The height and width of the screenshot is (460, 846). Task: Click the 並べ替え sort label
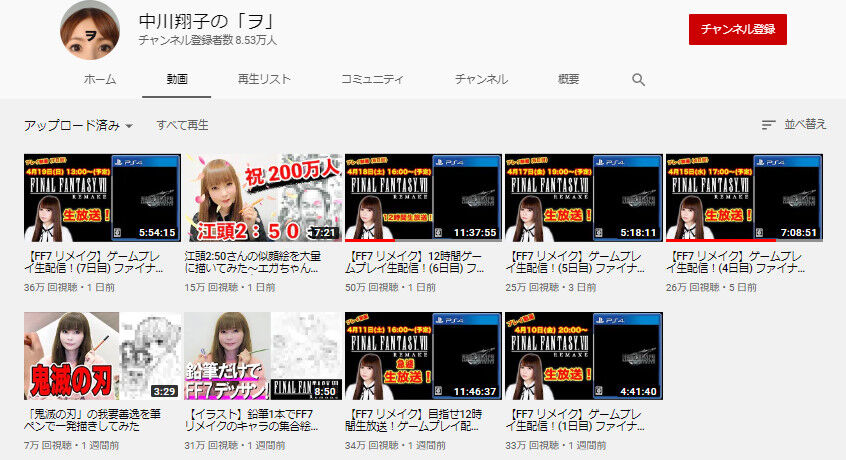[805, 124]
